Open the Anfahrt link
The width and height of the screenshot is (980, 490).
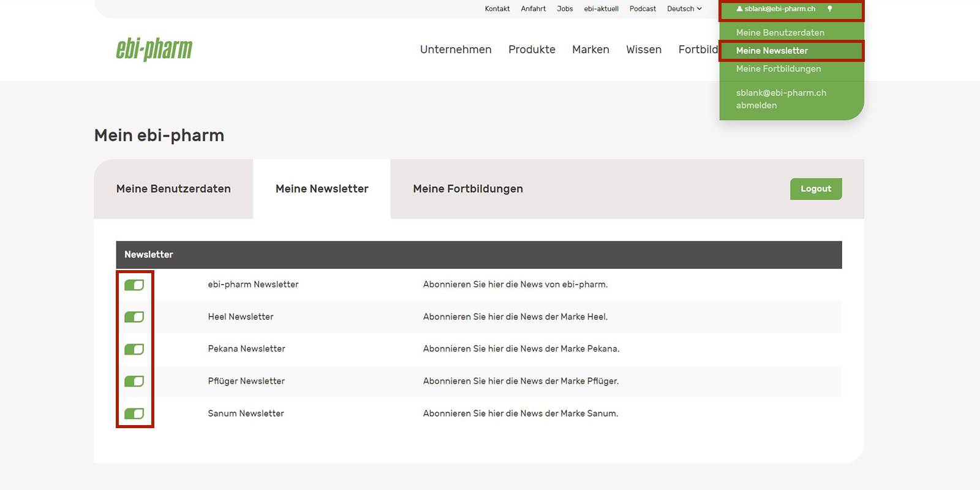(x=533, y=9)
